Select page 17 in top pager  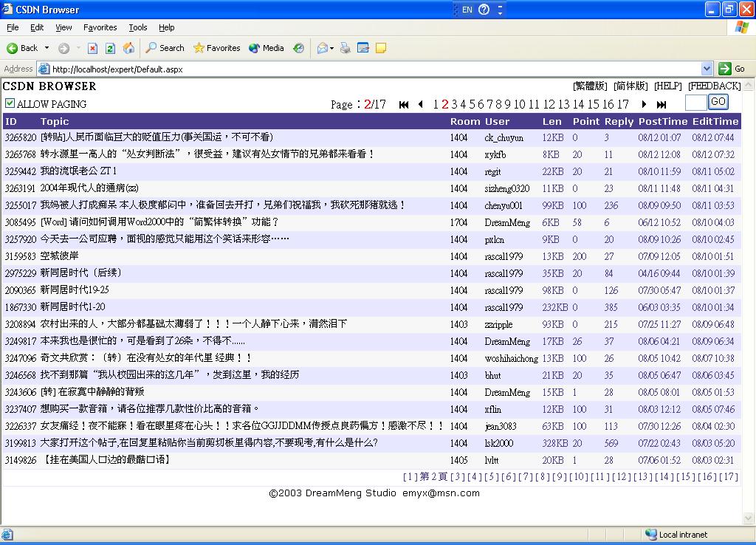click(623, 104)
